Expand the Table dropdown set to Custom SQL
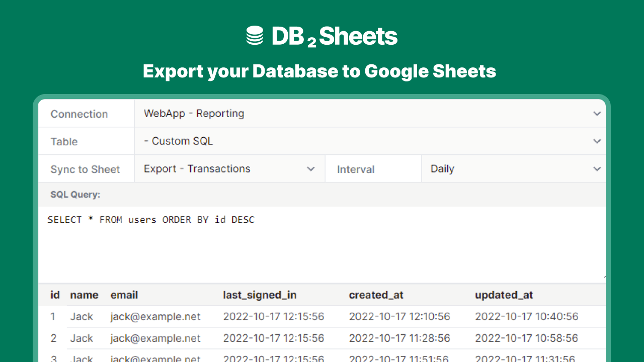Image resolution: width=644 pixels, height=362 pixels. (x=370, y=141)
